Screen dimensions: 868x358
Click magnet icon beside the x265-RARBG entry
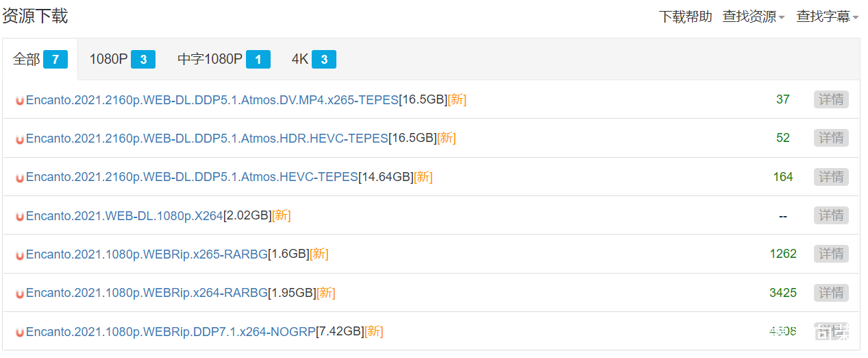[x=20, y=254]
